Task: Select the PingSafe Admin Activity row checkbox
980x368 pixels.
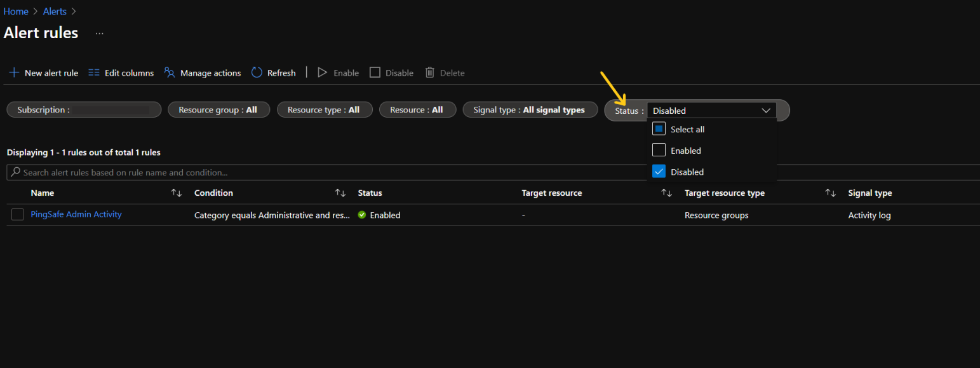Action: tap(18, 215)
